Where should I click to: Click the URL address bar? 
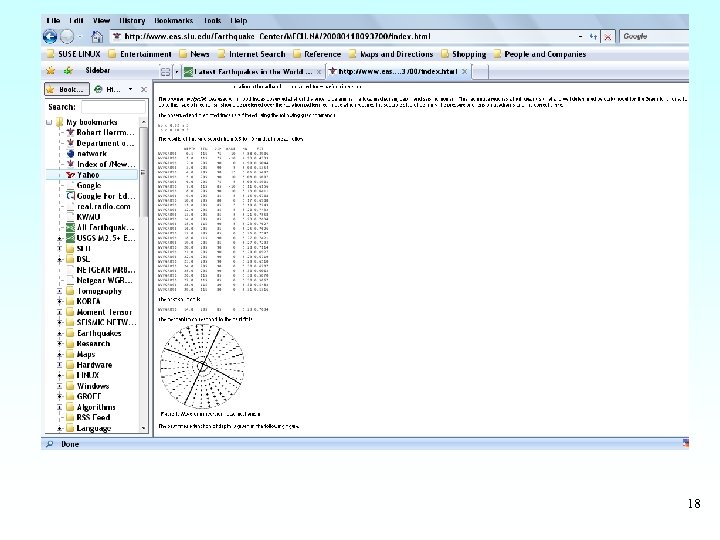click(x=350, y=36)
